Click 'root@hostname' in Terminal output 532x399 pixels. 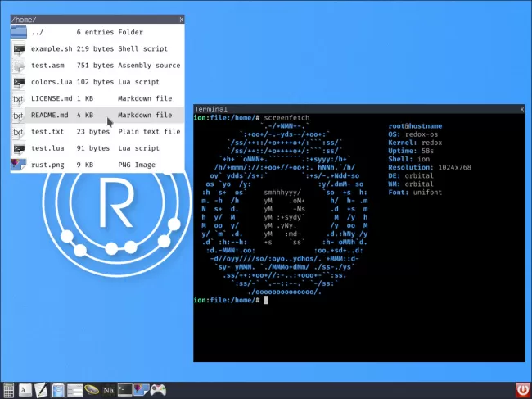pos(415,126)
